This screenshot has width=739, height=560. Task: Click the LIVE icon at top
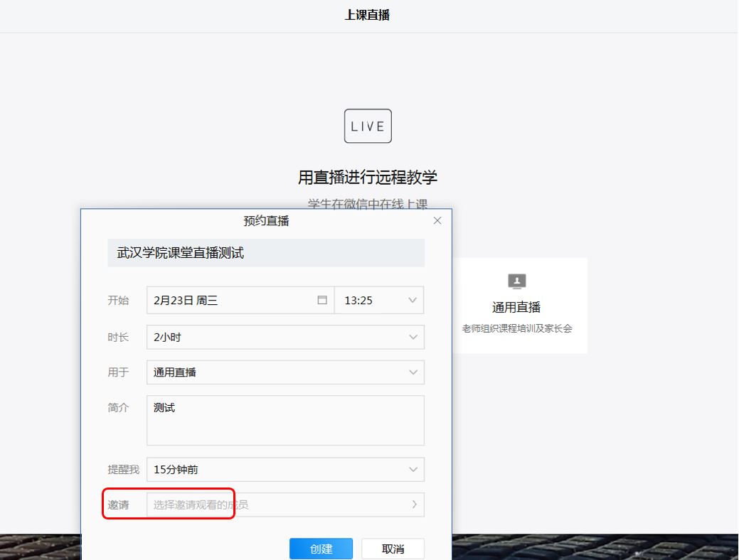point(367,126)
